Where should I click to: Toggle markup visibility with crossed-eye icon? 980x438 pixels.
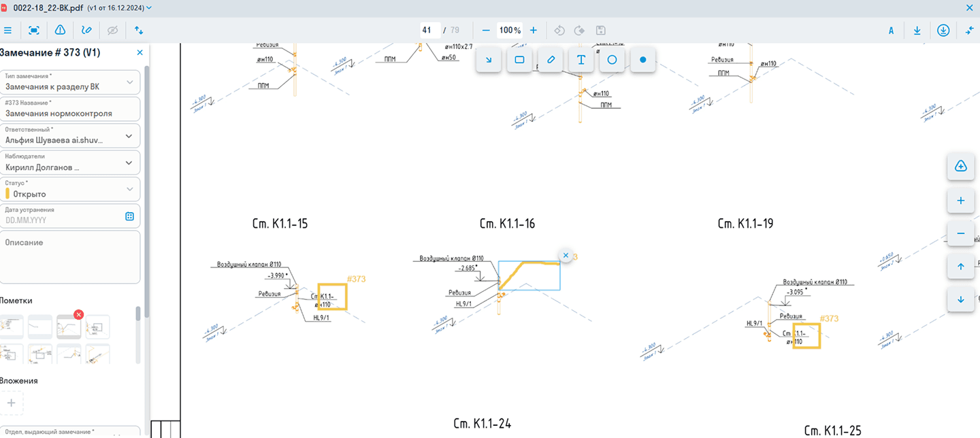coord(112,30)
